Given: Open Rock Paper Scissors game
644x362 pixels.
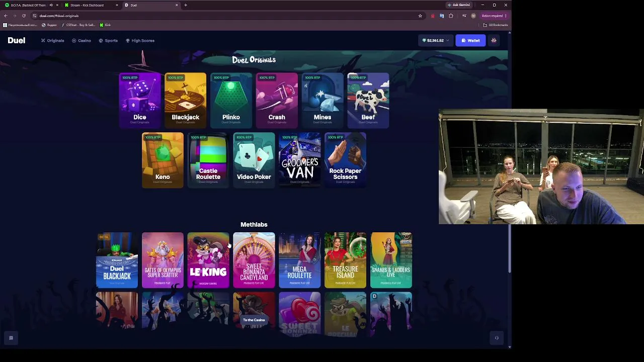Looking at the screenshot, I should [x=345, y=160].
